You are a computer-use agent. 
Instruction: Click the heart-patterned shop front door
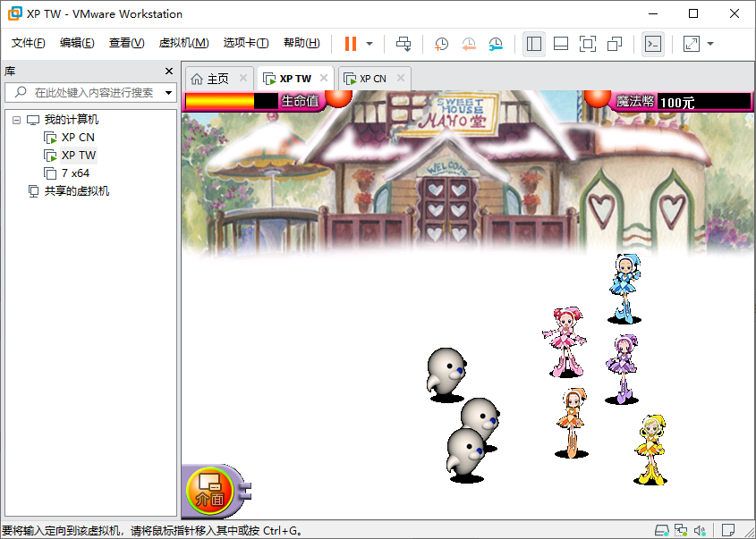click(447, 210)
